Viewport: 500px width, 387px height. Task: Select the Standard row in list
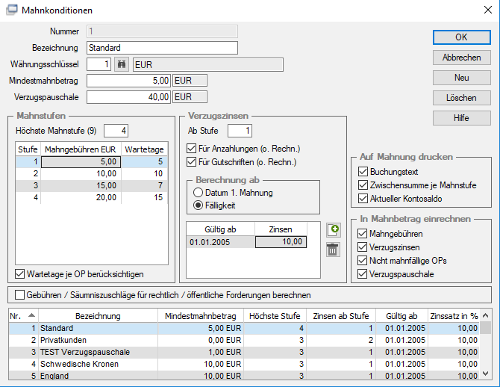[x=244, y=328]
